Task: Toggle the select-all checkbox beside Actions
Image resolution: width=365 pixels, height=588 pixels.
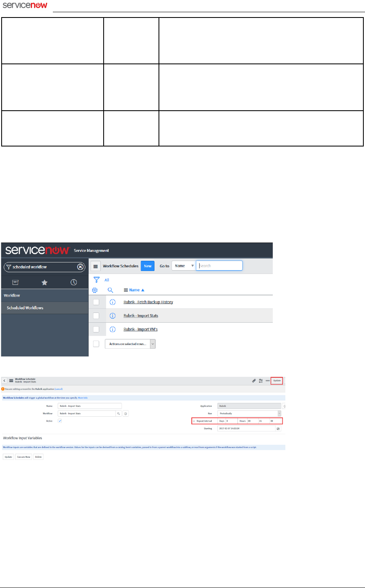Action: coord(96,344)
